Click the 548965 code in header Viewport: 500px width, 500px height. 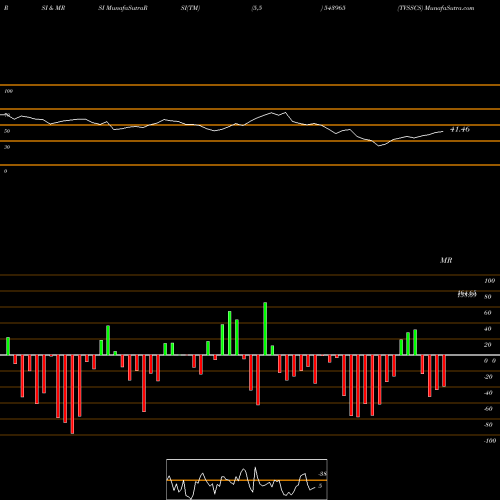(334, 8)
